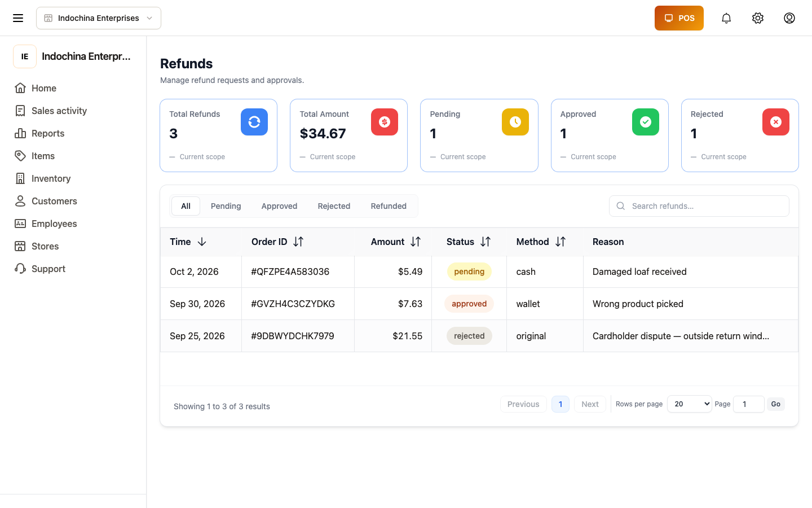Switch to the Pending tab
812x508 pixels.
[x=226, y=206]
